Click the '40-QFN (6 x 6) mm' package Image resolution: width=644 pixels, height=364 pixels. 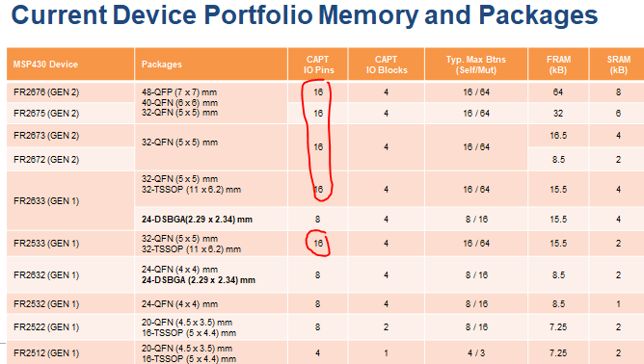[x=179, y=103]
